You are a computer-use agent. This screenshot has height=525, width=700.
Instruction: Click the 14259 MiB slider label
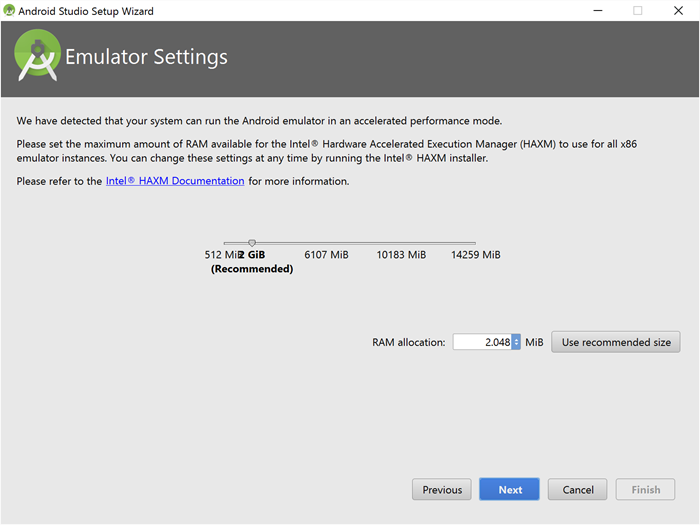[x=475, y=255]
